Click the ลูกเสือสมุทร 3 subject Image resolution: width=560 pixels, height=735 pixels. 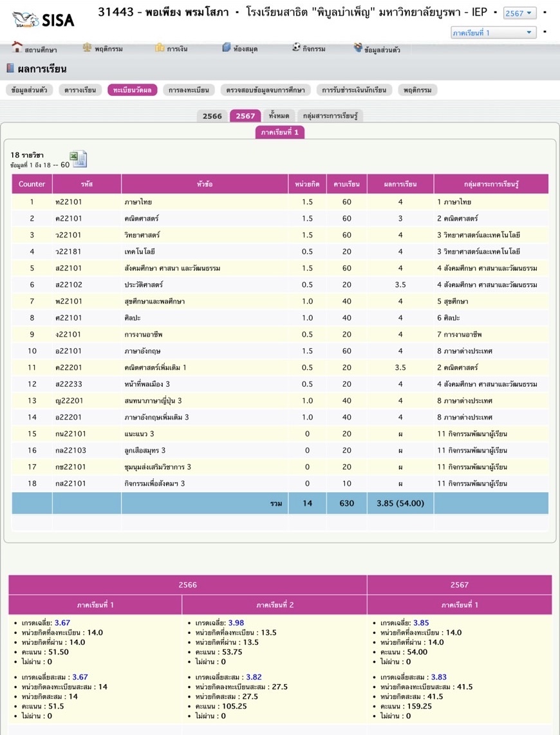145,451
